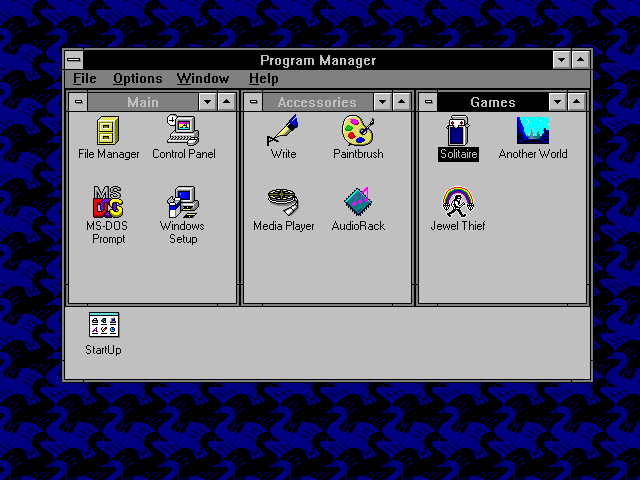The width and height of the screenshot is (640, 480).
Task: Click the 'Media Player' label text
Action: 284,226
